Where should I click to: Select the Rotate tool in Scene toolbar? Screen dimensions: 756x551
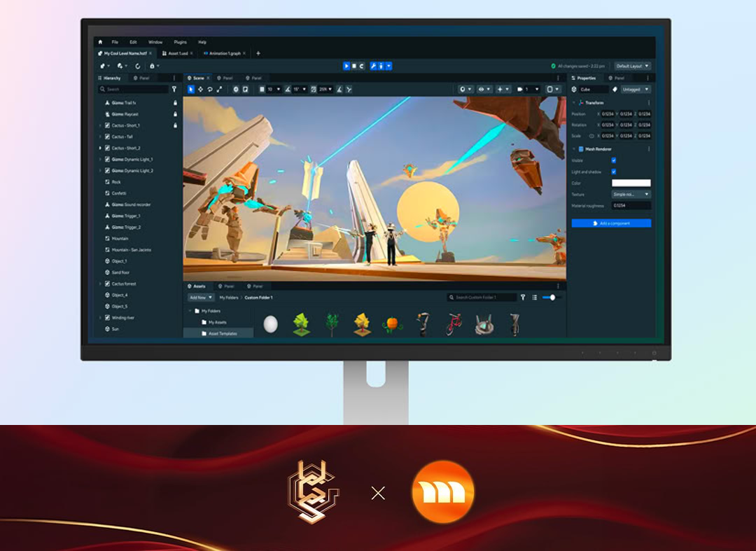coord(210,89)
